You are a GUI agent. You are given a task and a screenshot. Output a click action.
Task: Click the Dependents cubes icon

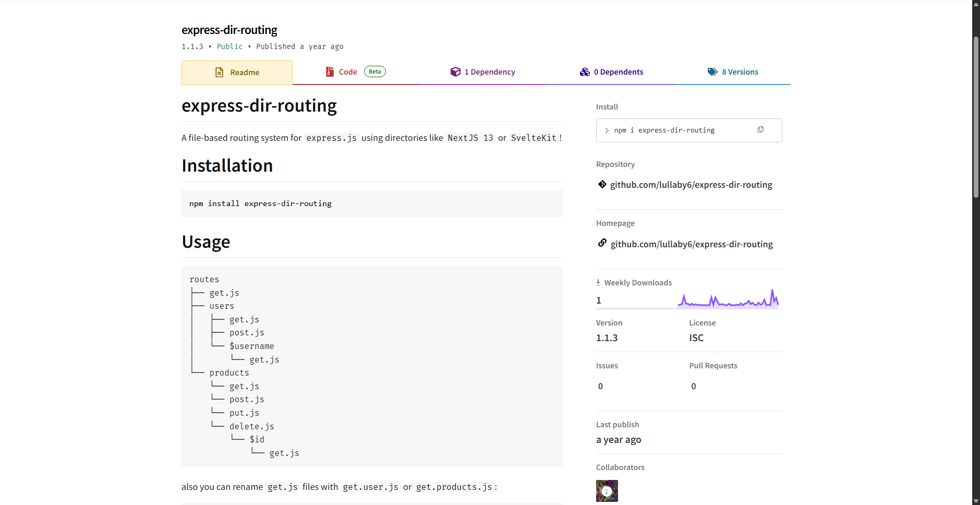pyautogui.click(x=585, y=72)
